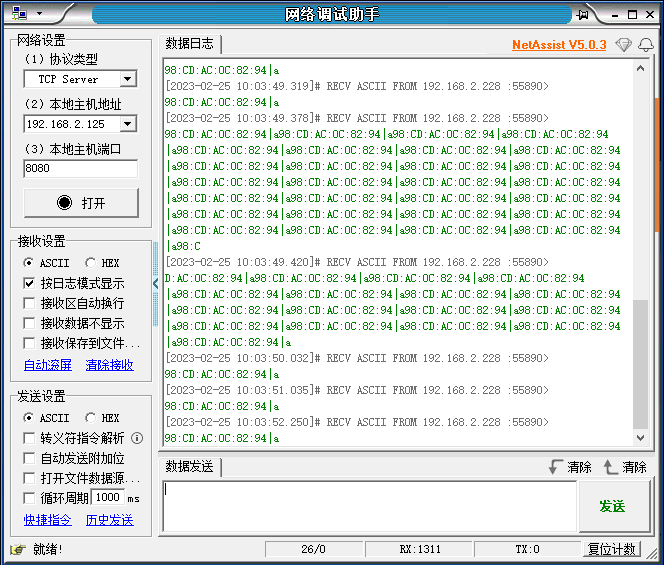
Task: Click the 复位计数 reset counter button
Action: [612, 549]
